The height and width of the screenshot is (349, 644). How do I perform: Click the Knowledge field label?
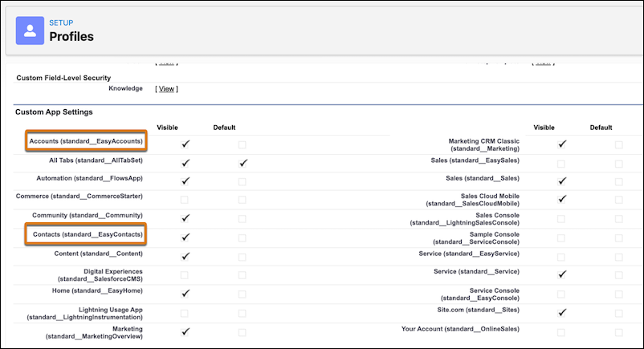coord(126,88)
